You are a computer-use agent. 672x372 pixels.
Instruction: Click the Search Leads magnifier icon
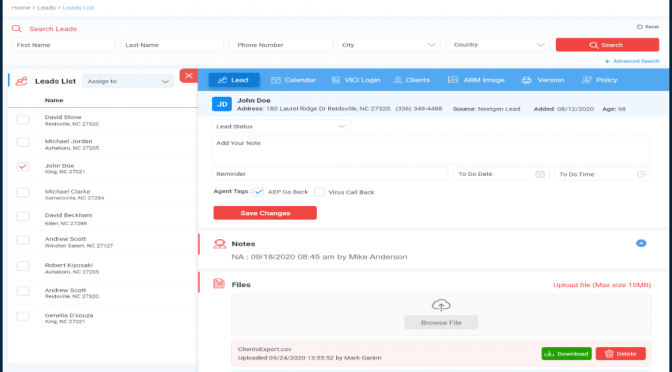click(x=17, y=29)
